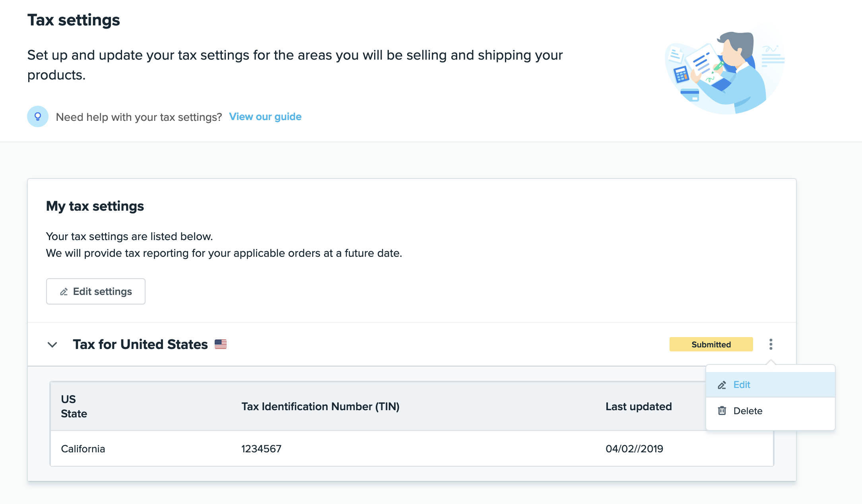Collapse the Tax for United States section
The width and height of the screenshot is (862, 504).
pos(52,345)
